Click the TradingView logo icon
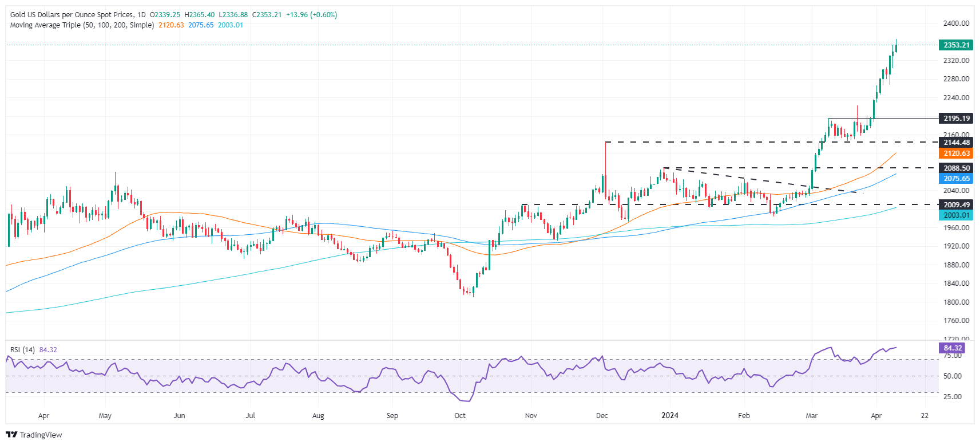 (x=11, y=435)
